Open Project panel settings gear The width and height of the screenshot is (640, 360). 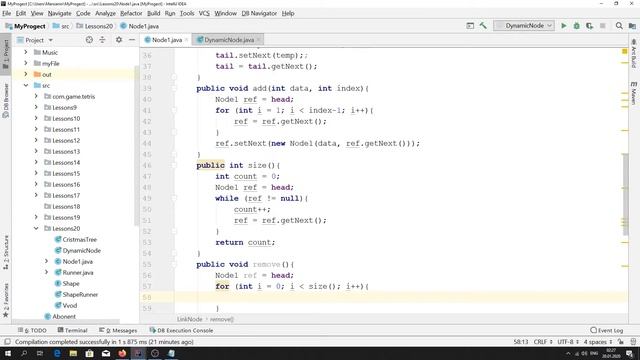119,40
